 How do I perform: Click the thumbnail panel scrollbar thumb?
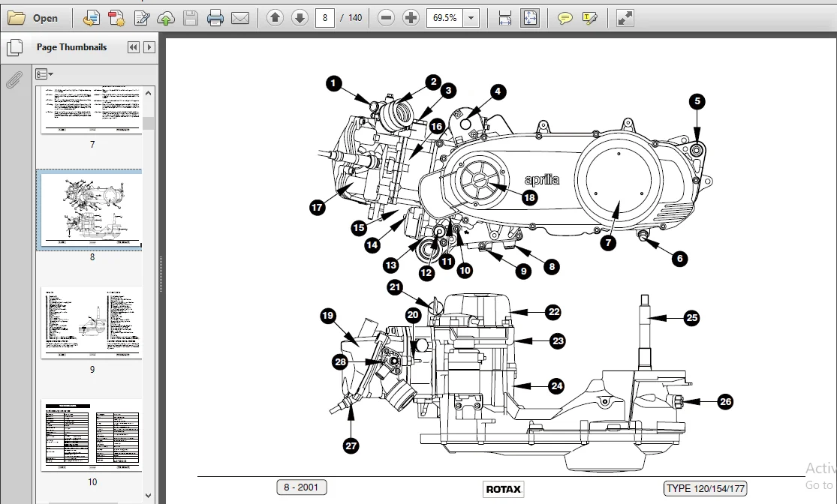149,123
